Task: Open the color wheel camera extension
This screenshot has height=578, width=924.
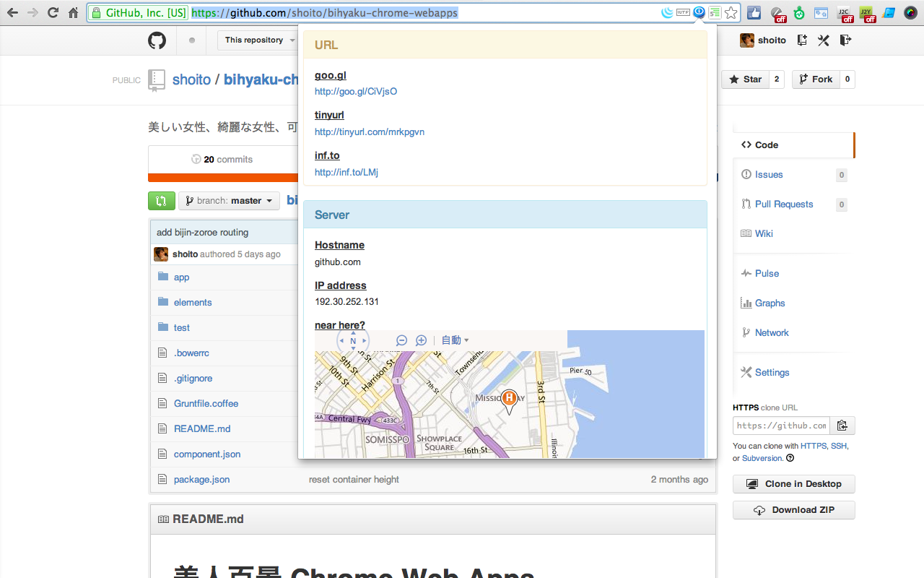Action: (x=911, y=13)
